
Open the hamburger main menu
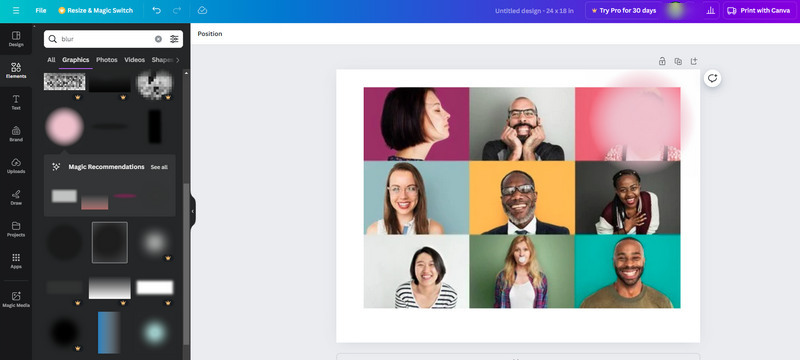16,10
